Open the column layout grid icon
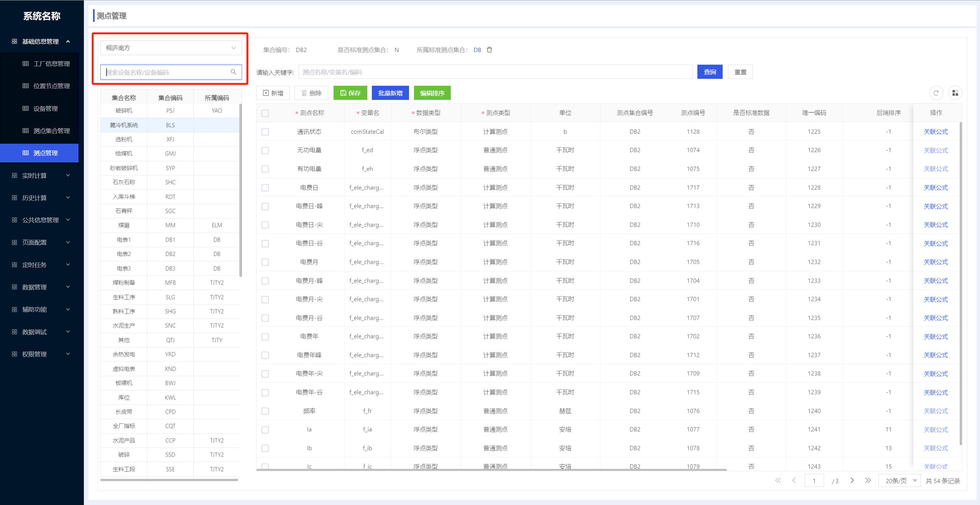 tap(955, 93)
